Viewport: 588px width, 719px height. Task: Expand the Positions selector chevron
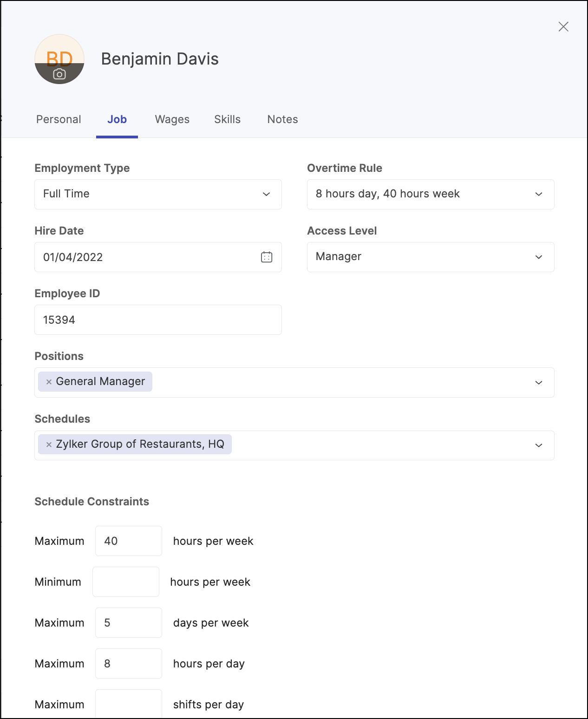(x=539, y=382)
